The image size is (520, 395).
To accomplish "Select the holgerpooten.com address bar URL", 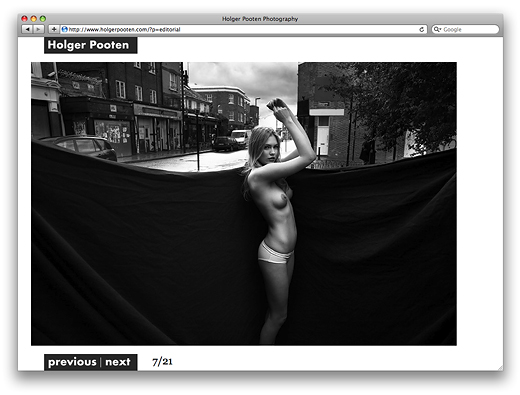I will click(x=124, y=30).
